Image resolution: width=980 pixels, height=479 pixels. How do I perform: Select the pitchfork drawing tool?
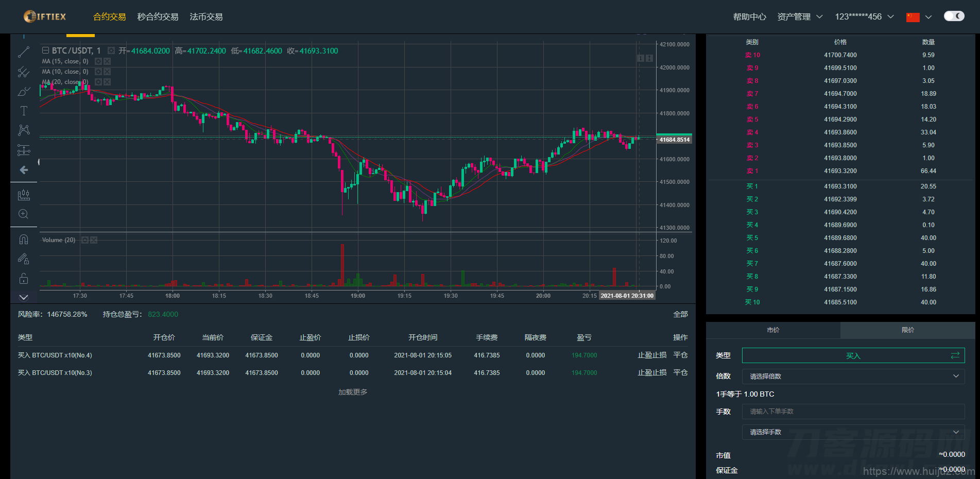coord(24,72)
